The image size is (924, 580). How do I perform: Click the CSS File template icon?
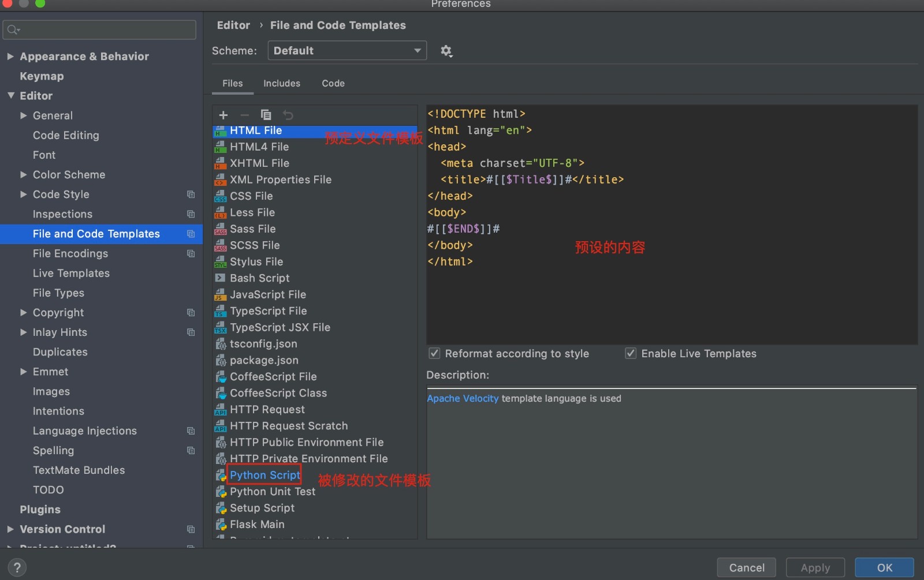(x=220, y=196)
